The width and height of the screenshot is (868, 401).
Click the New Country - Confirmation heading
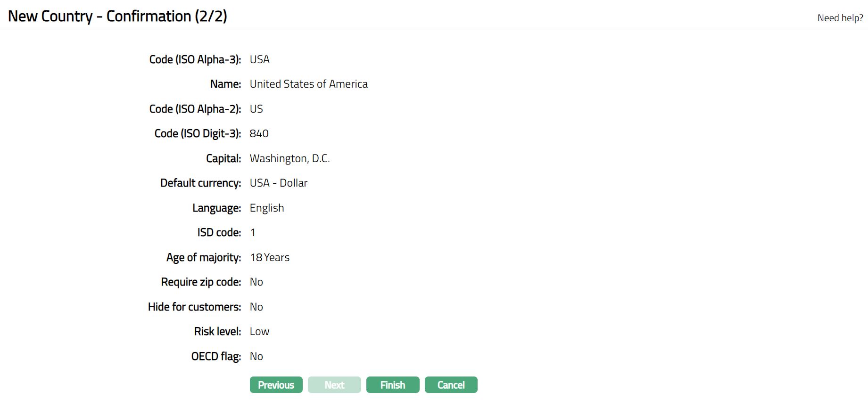(x=117, y=16)
